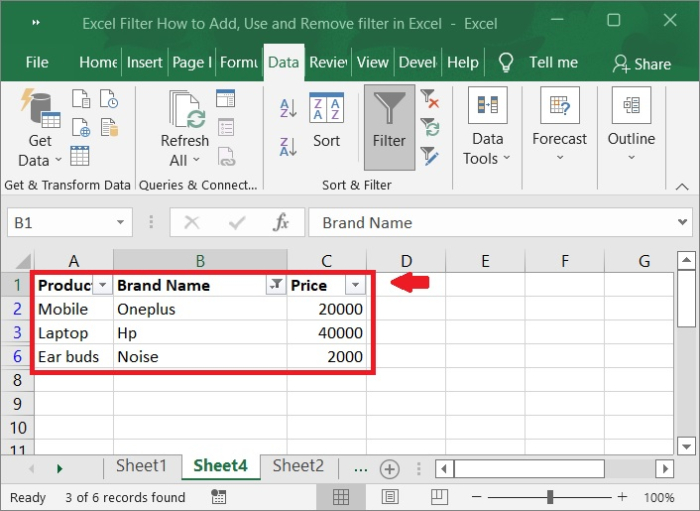
Task: Confirm formula entry checkmark icon
Action: click(237, 222)
